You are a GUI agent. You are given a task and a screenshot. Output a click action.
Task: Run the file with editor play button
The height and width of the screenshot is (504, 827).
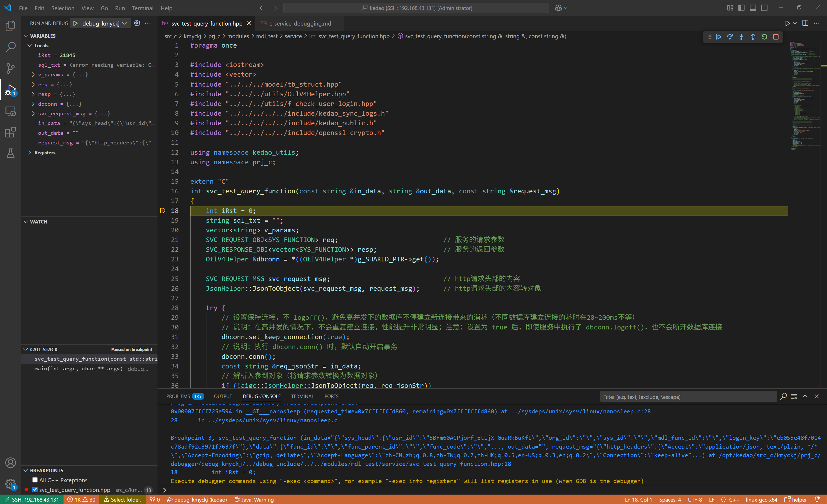tap(787, 23)
